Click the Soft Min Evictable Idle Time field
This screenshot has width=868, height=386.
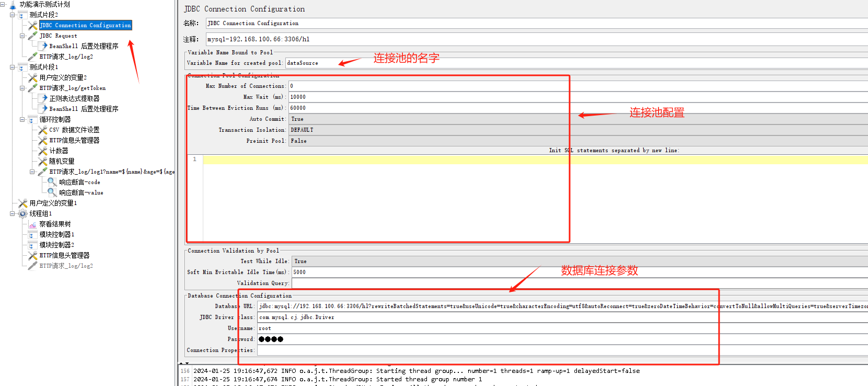tap(580, 272)
